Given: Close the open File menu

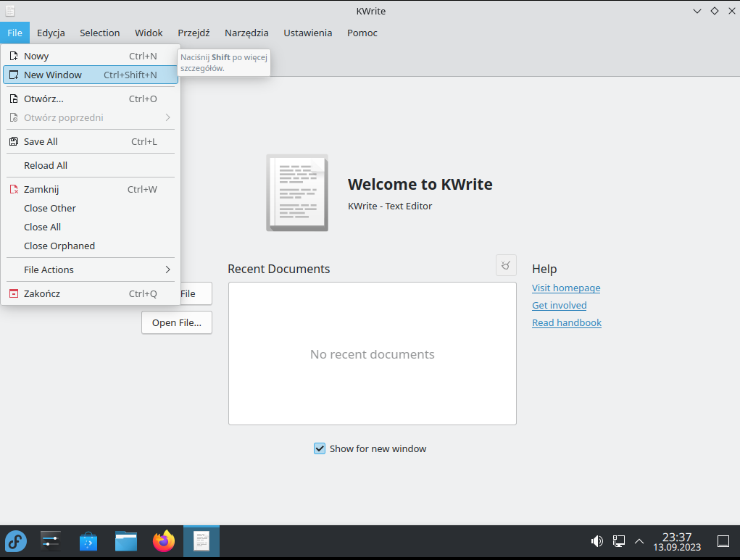Looking at the screenshot, I should click(14, 33).
